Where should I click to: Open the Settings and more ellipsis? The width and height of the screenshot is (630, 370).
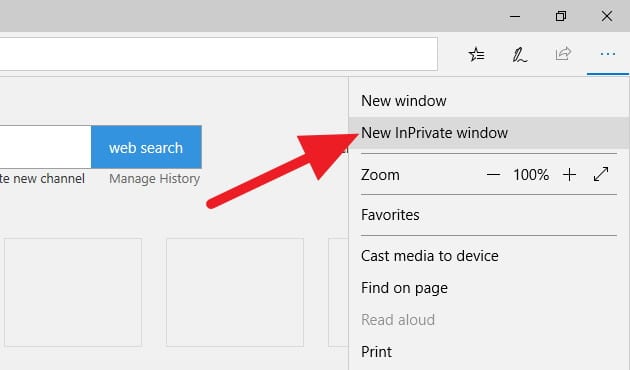point(608,54)
